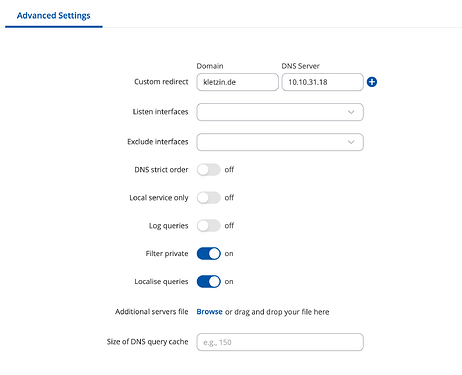Add another custom redirect with plus icon
The image size is (462, 375).
[372, 82]
